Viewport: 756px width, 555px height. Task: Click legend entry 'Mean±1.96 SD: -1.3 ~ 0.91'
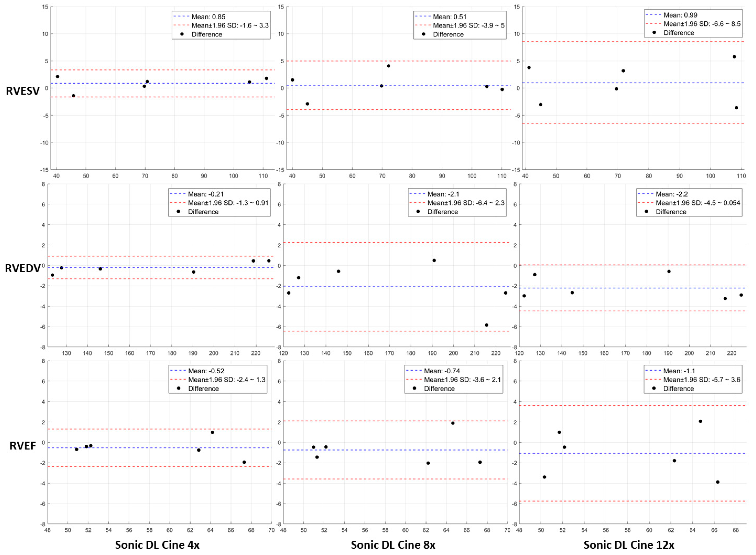click(x=228, y=203)
